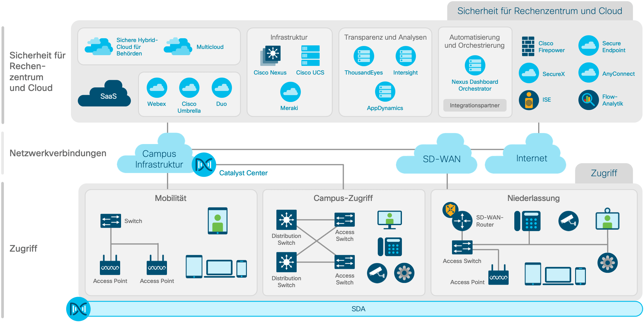Image resolution: width=644 pixels, height=322 pixels.
Task: Open the ThousandEyes icon
Action: (364, 56)
